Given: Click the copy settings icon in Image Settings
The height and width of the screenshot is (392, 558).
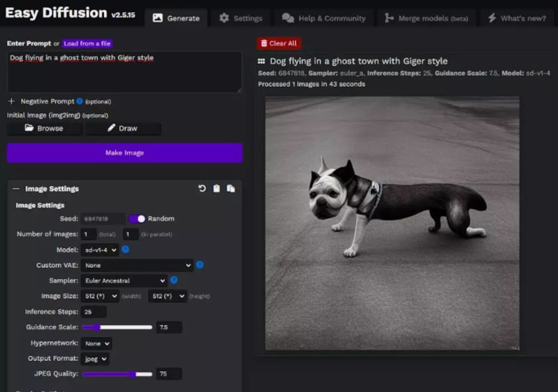Looking at the screenshot, I should pyautogui.click(x=231, y=189).
